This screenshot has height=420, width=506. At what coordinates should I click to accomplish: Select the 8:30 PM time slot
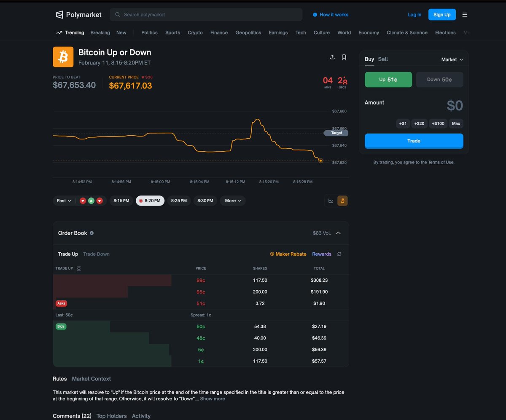tap(205, 201)
